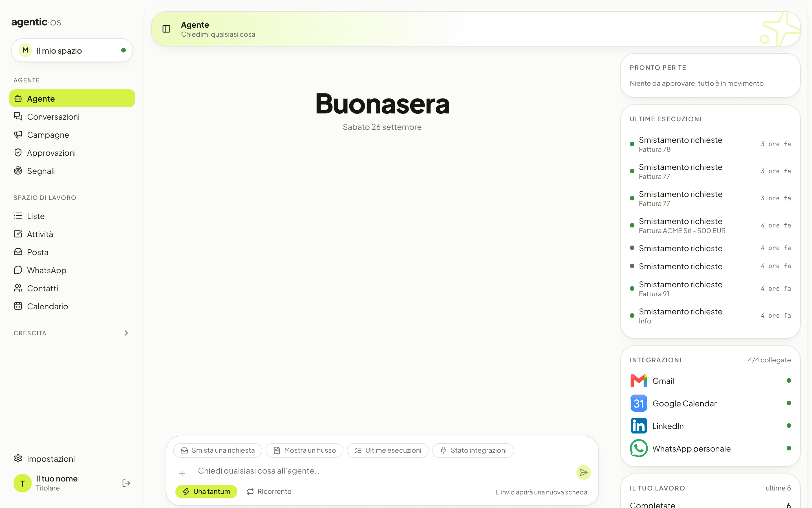Click the T user avatar
812x508 pixels.
(x=23, y=483)
